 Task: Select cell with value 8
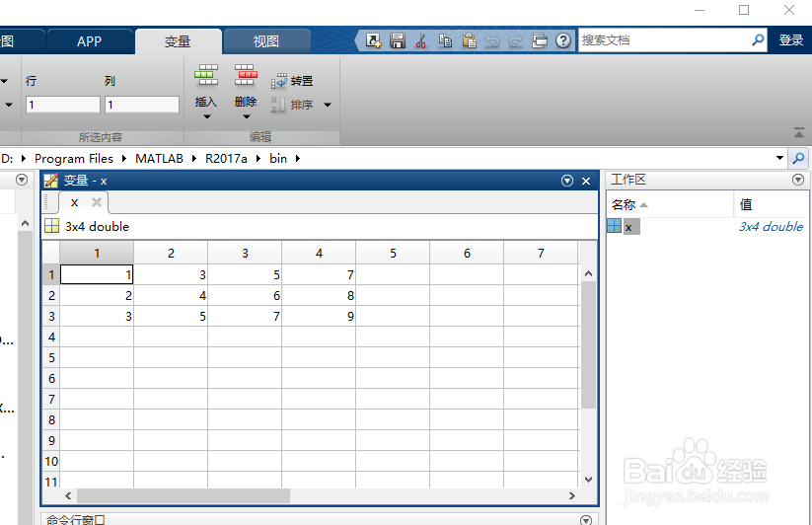click(x=319, y=296)
